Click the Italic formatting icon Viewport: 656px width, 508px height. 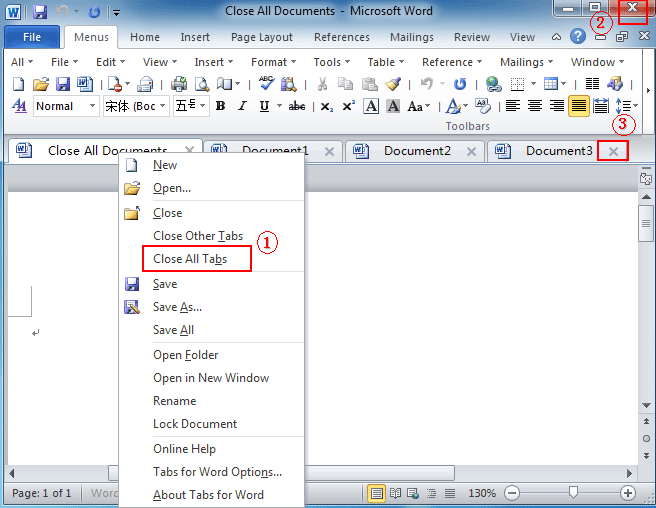pyautogui.click(x=242, y=106)
